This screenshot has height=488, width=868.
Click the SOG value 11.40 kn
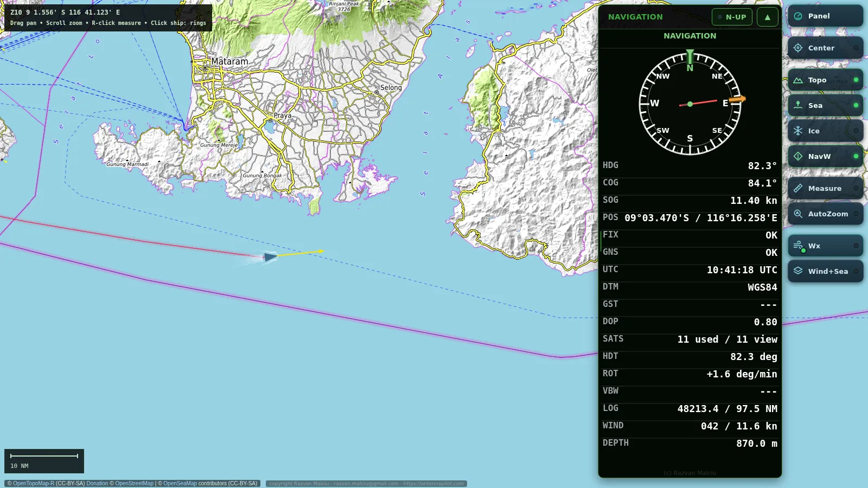[x=754, y=201]
